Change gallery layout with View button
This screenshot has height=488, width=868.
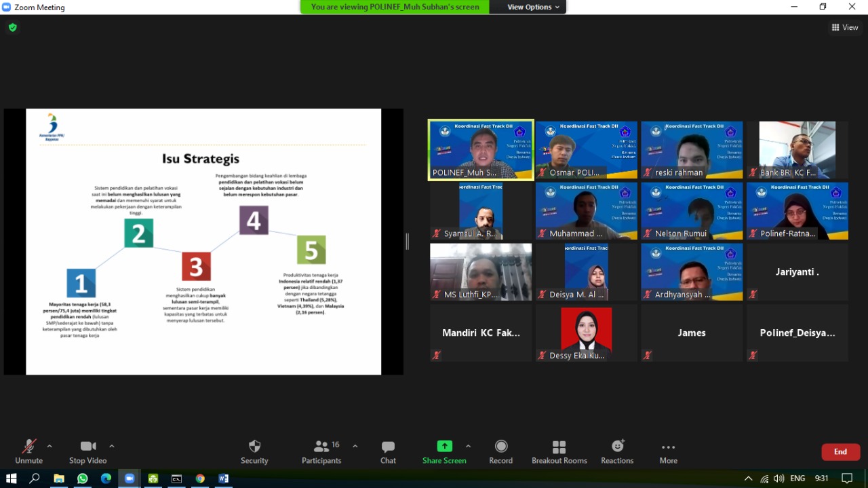tap(845, 27)
